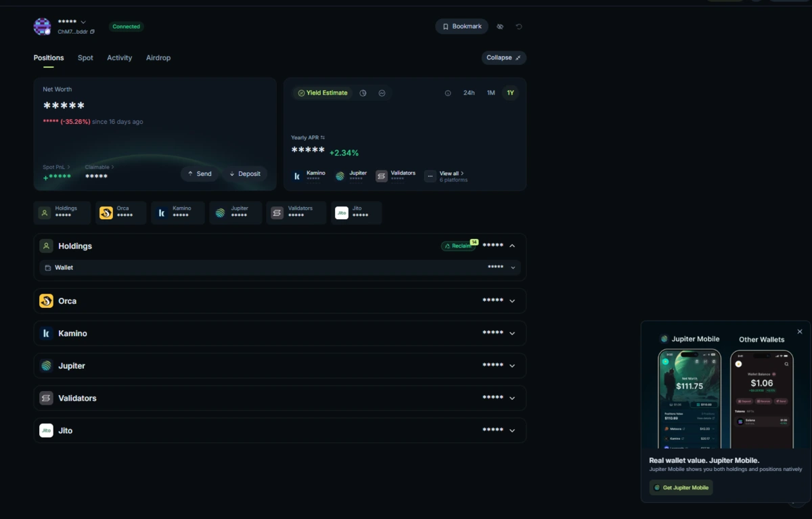Viewport: 812px width, 519px height.
Task: Select the Validators filter chip
Action: coord(296,212)
